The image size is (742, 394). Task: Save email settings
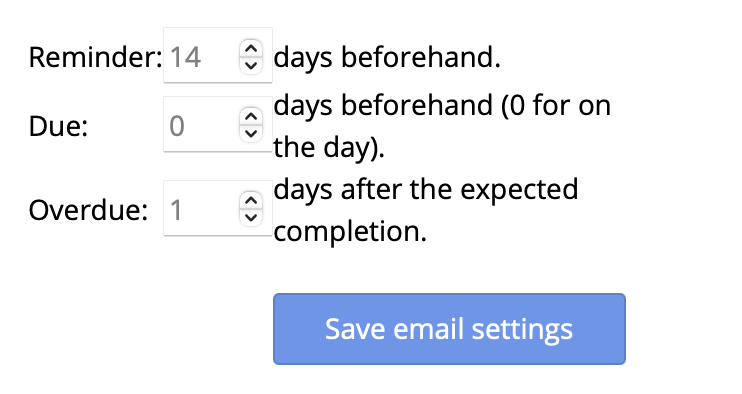449,329
